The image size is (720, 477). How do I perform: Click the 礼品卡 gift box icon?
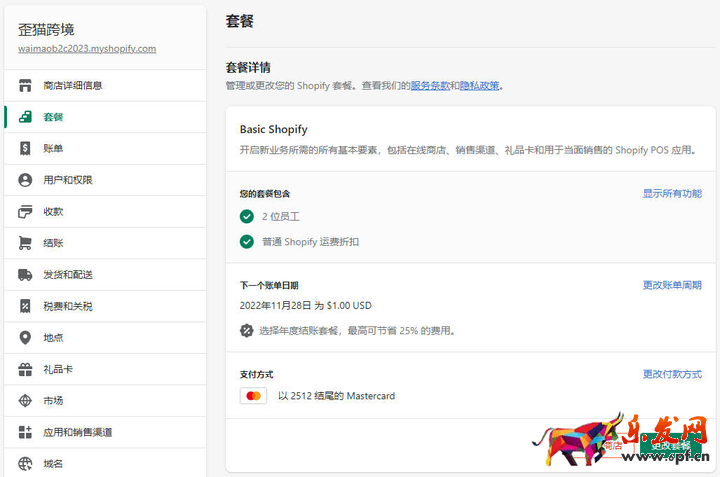click(x=25, y=369)
